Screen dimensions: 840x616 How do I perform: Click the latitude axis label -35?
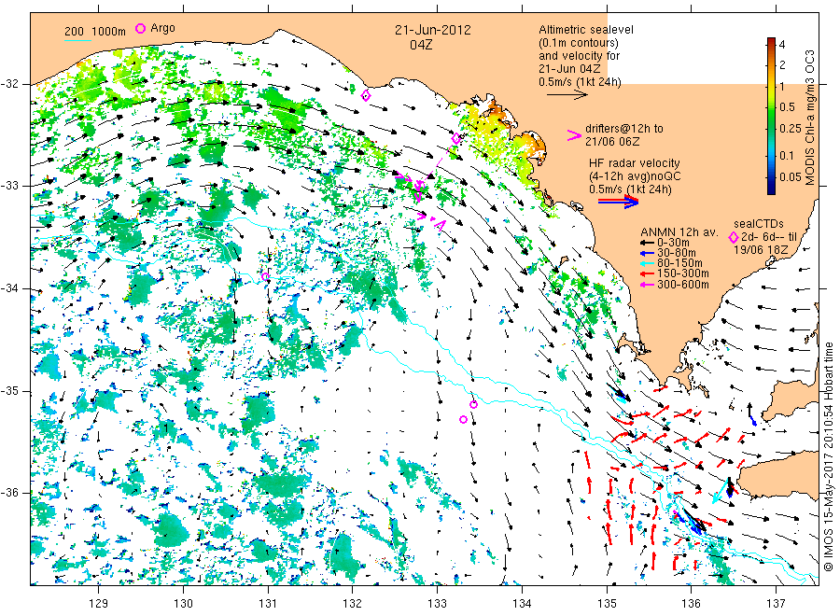[x=9, y=391]
